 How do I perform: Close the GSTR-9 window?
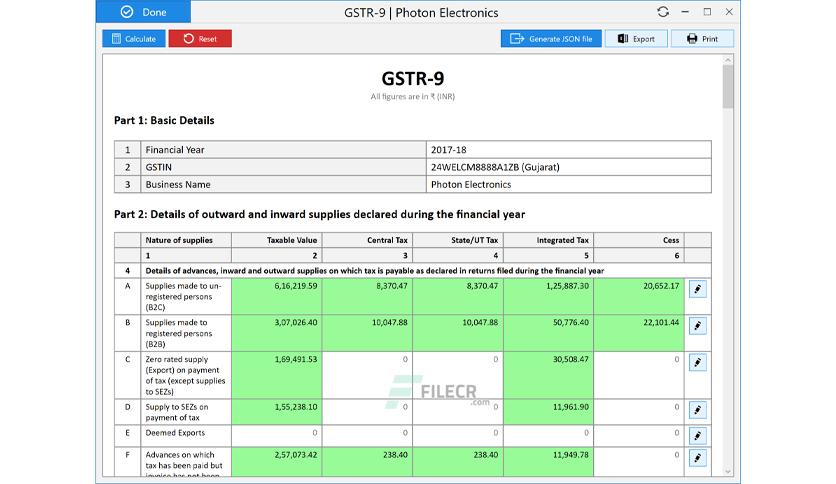pos(729,12)
